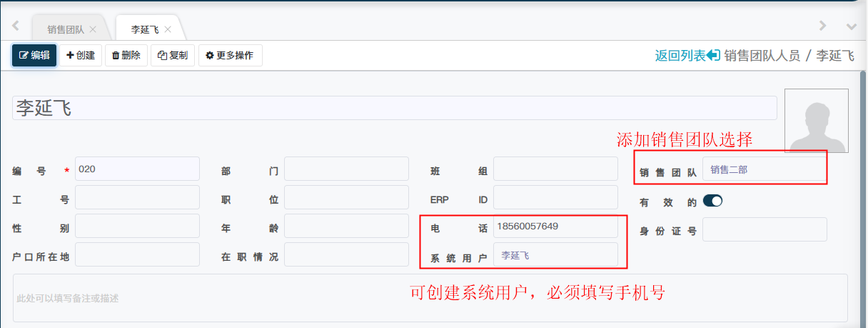868x328 pixels.
Task: Click the Edit (编辑) button
Action: coord(34,55)
